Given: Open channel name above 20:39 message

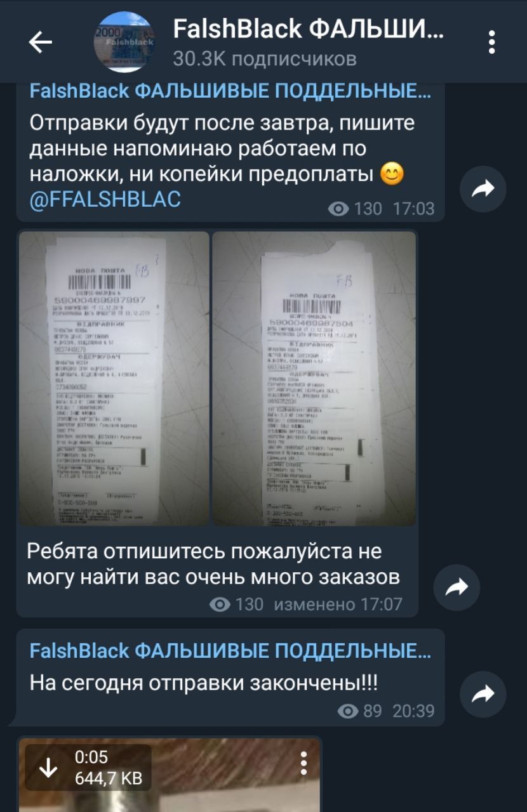Looking at the screenshot, I should click(230, 650).
